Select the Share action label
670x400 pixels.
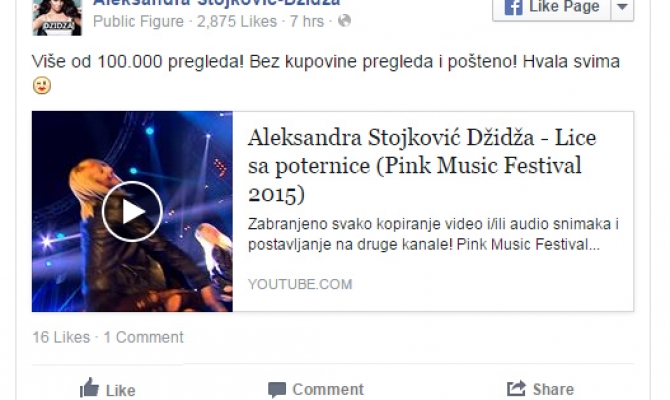553,389
